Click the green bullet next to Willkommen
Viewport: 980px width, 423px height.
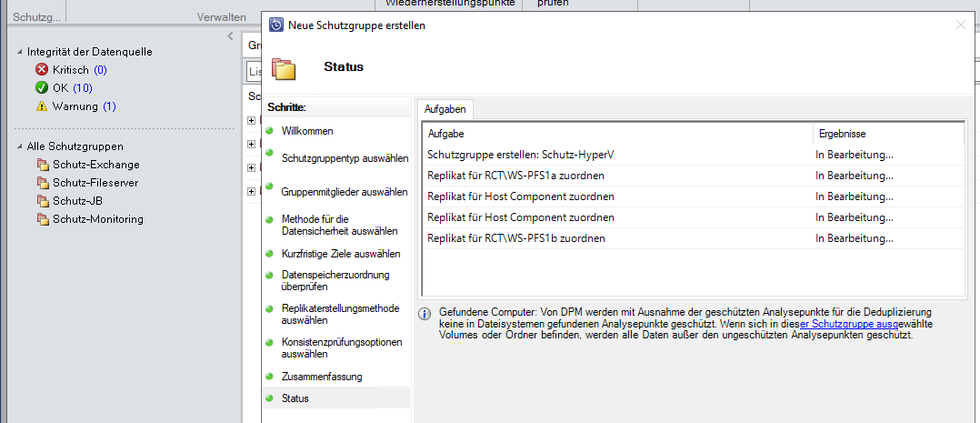pos(269,131)
